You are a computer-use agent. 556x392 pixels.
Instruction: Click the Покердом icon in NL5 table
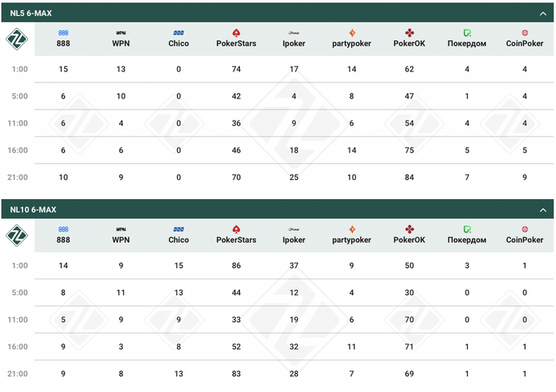(x=467, y=33)
